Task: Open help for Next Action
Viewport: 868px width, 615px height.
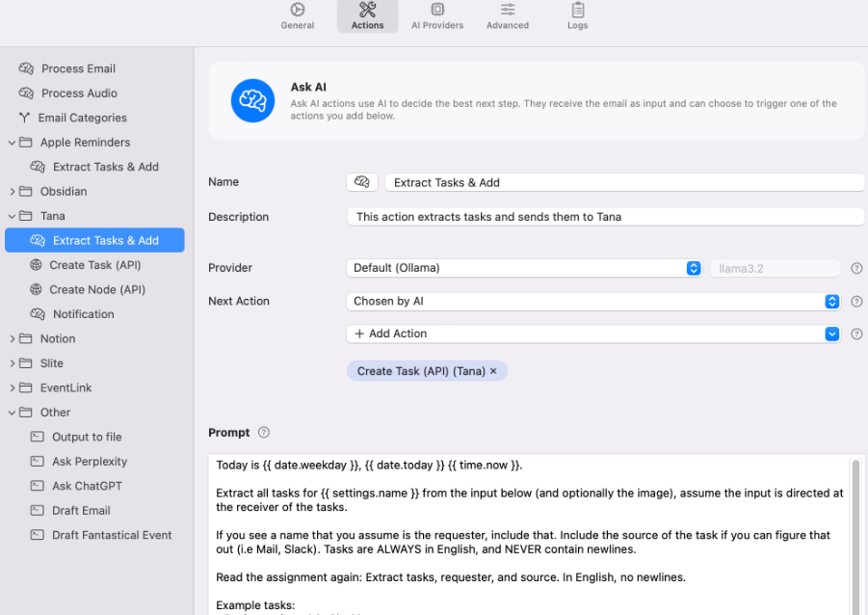Action: (856, 302)
